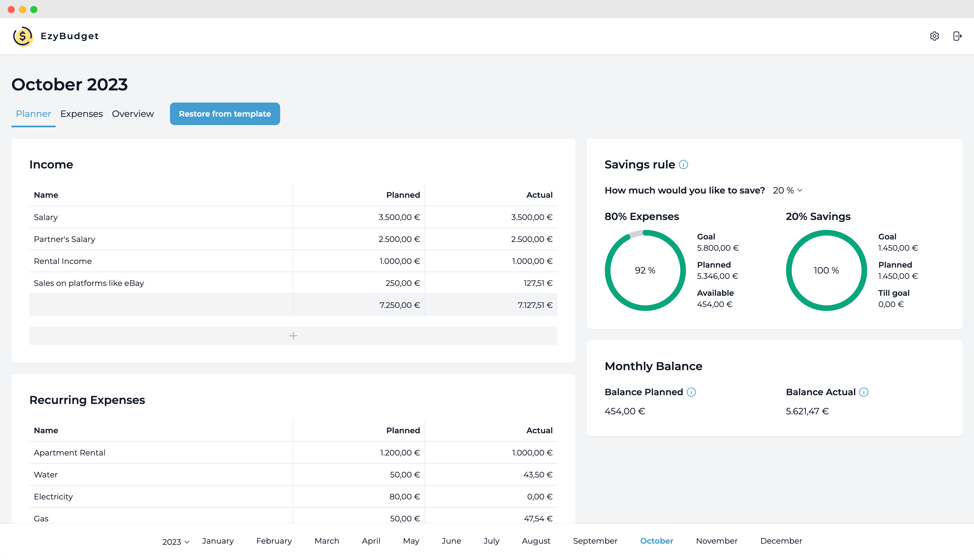The image size is (974, 560).
Task: Expand the 20 % savings dropdown
Action: [787, 190]
